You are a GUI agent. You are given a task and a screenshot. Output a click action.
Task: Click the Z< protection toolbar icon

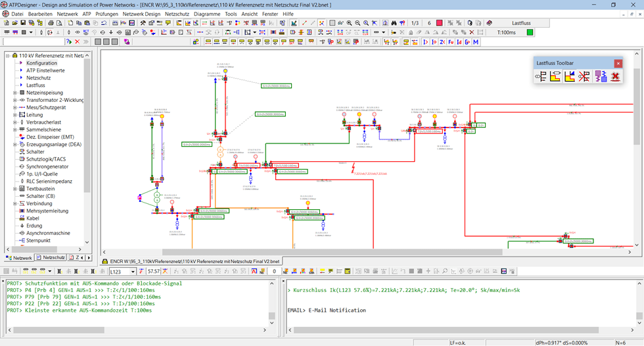tap(442, 42)
